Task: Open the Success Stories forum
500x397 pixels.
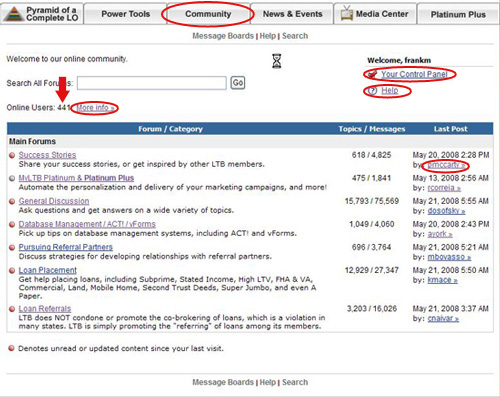Action: click(x=47, y=155)
